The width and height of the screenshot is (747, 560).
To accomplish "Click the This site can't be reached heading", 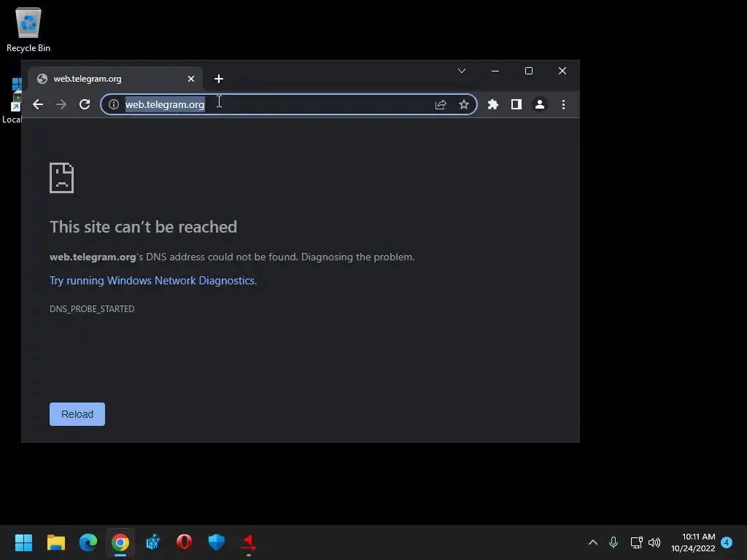I will [x=144, y=227].
